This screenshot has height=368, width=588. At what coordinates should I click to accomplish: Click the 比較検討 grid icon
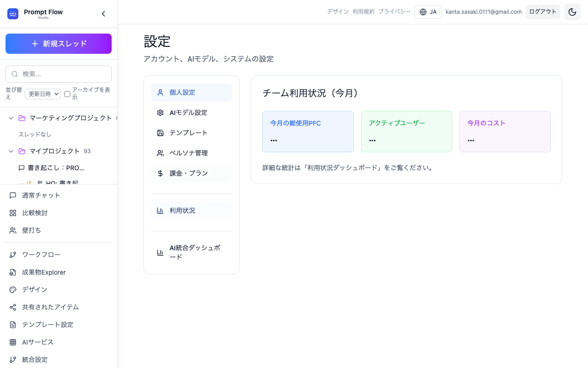point(13,213)
